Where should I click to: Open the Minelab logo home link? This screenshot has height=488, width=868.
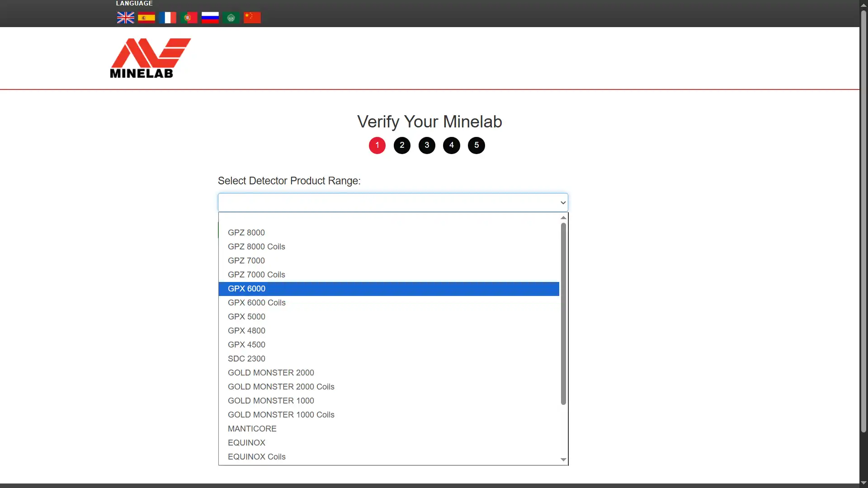point(151,58)
